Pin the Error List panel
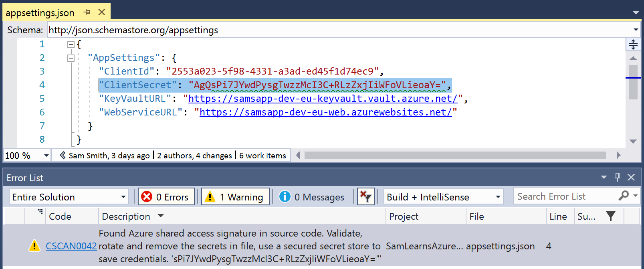Screen dimensions: 644x269 (617, 177)
